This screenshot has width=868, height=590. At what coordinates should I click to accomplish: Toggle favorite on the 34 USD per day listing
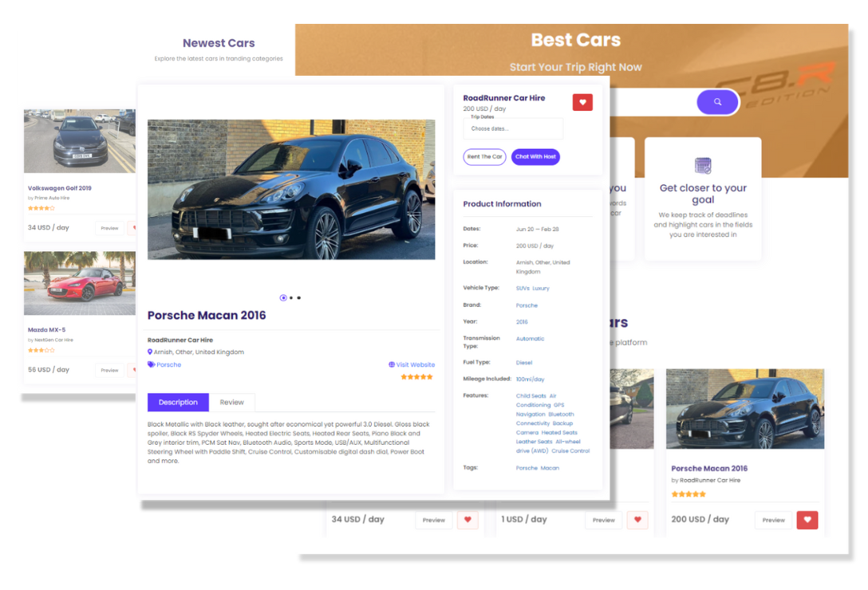468,520
